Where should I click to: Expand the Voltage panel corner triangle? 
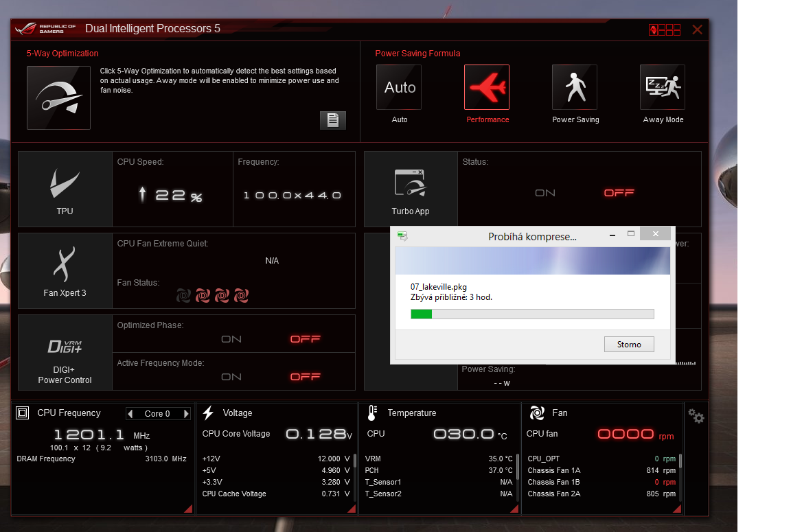tap(351, 509)
